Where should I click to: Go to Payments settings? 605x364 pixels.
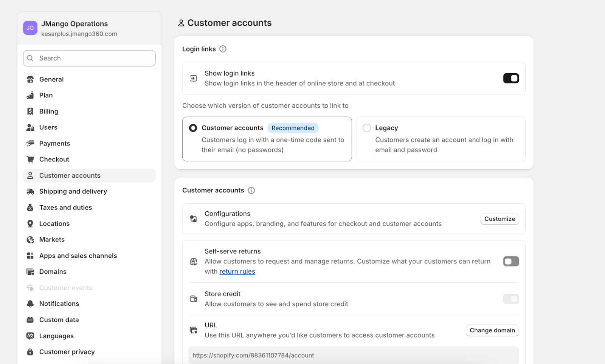pos(54,144)
